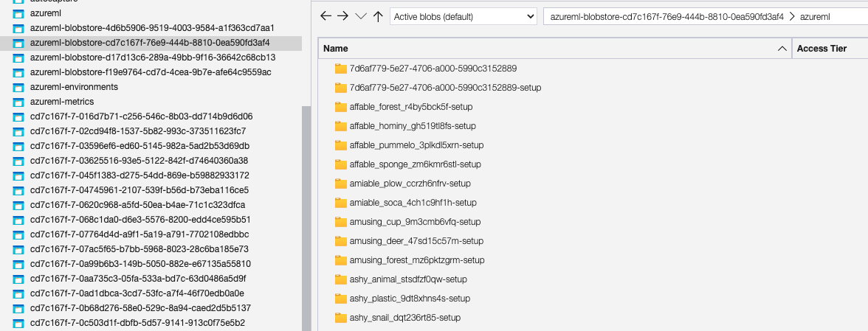
Task: Click container icon beside cd7c167f-7-02cd94f8
Action: tap(19, 131)
